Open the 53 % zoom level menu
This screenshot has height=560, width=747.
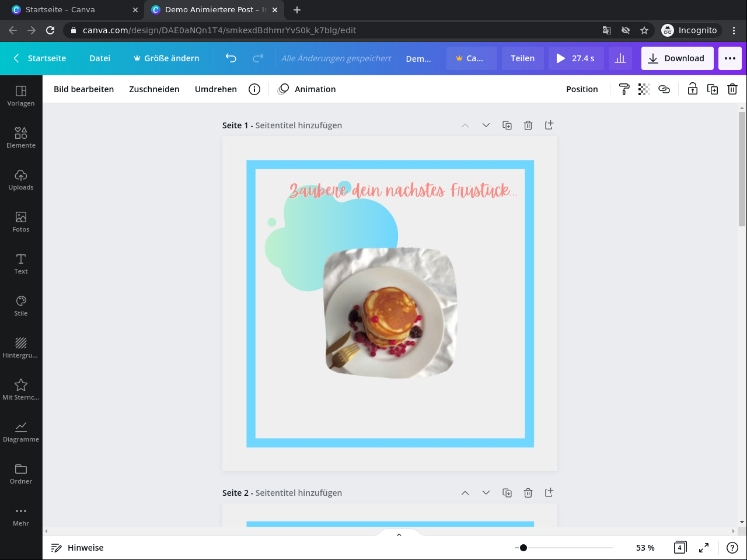click(645, 548)
